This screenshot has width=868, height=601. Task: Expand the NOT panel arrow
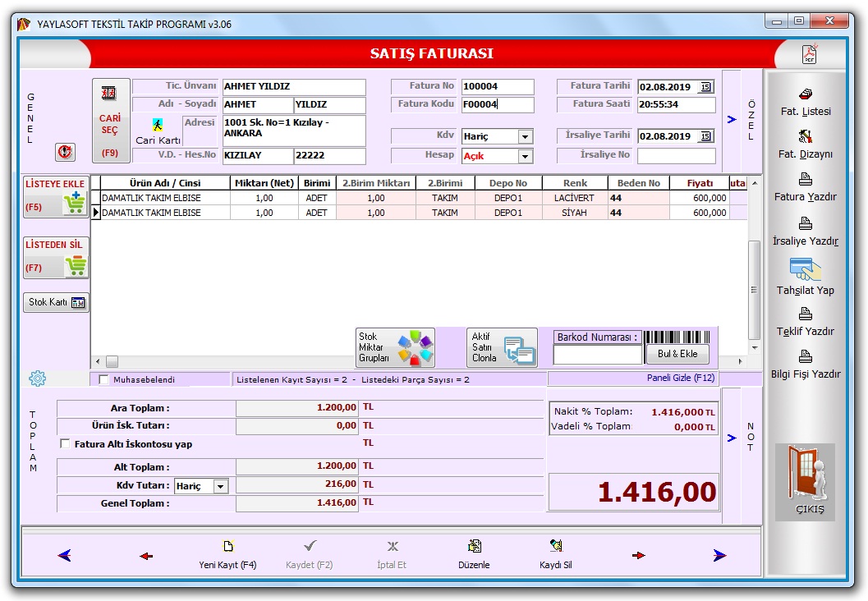[732, 438]
